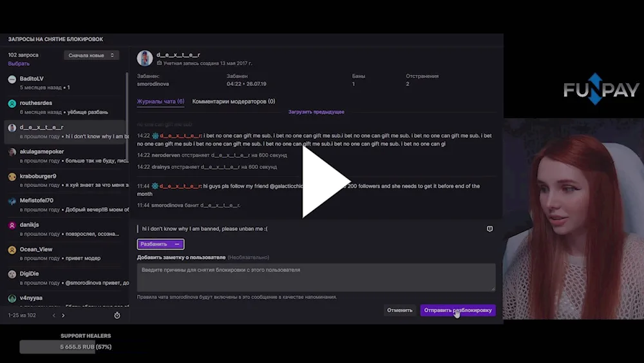Open the 'Сначала новые' sort dropdown
644x363 pixels.
[91, 55]
